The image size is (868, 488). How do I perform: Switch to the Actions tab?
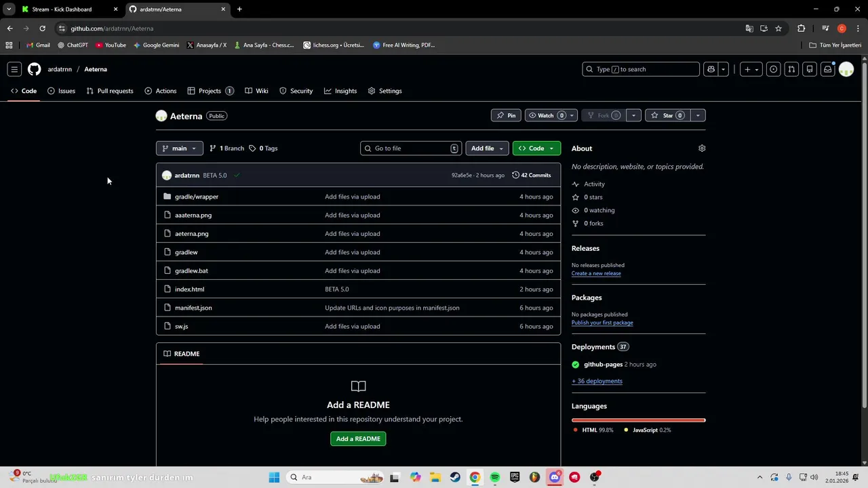coord(161,91)
